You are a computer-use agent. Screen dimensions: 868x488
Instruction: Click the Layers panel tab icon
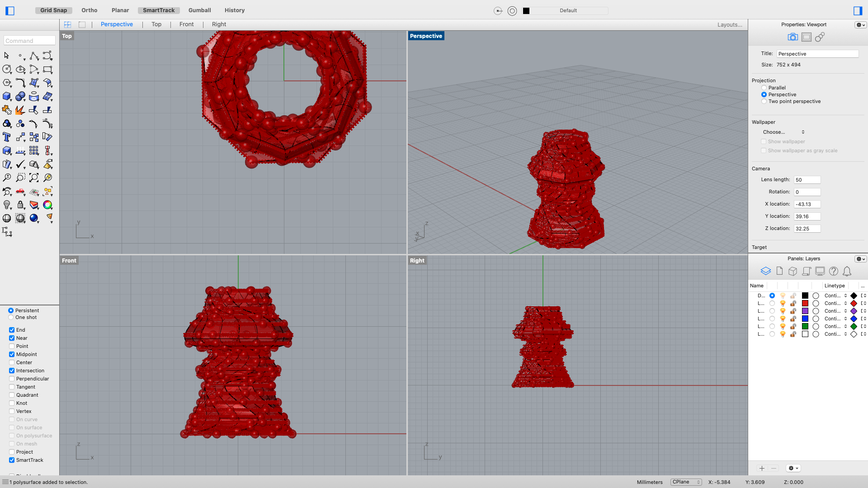point(765,271)
